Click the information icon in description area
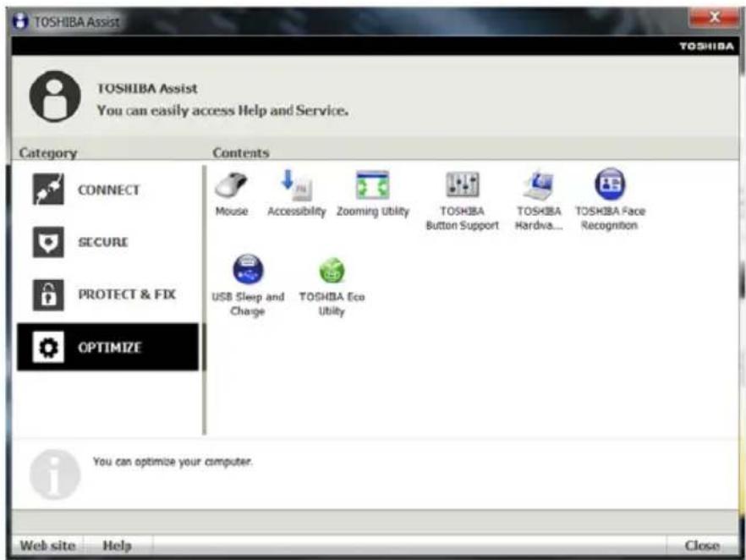This screenshot has width=746, height=560. coord(55,475)
